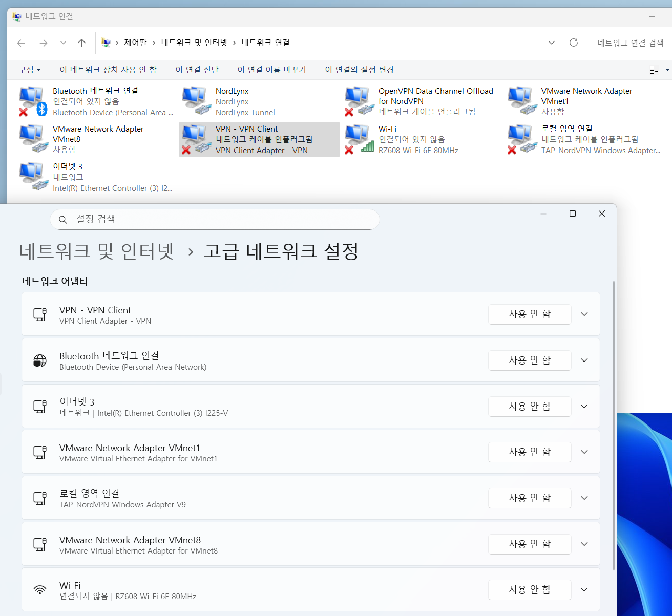This screenshot has height=616, width=672.
Task: Click the 네트워크 어댑터 section heading
Action: 55,281
